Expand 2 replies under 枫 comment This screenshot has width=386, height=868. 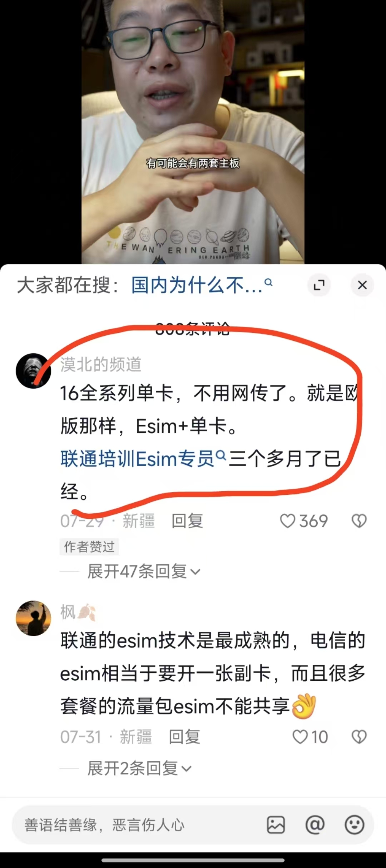click(x=140, y=768)
